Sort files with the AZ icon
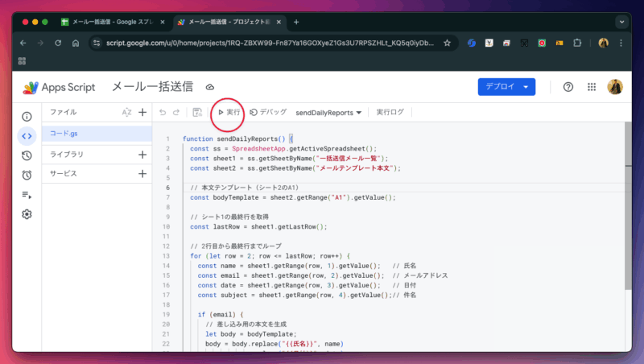 click(126, 113)
